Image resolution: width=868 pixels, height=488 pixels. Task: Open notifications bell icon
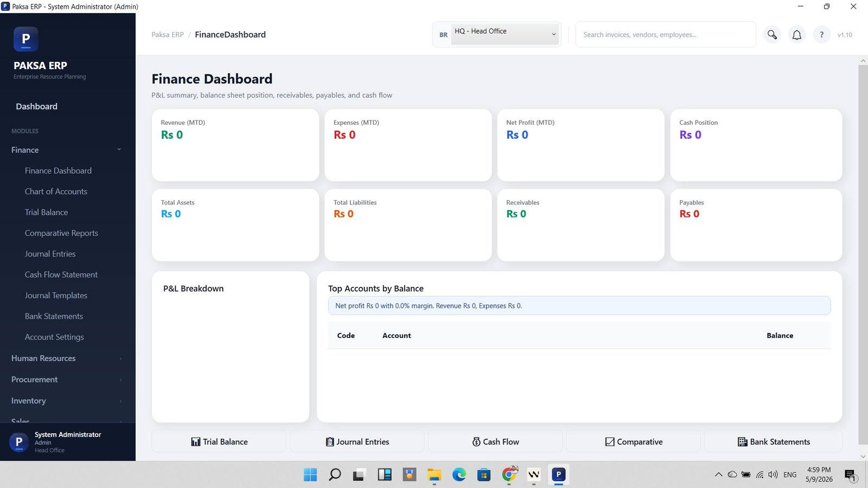point(796,35)
